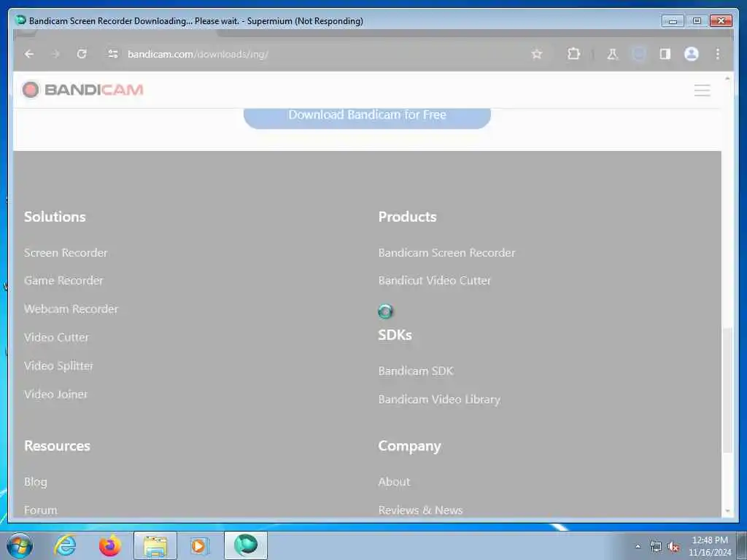Maximize the Supermium window
Screen dimensions: 747x560
point(697,21)
